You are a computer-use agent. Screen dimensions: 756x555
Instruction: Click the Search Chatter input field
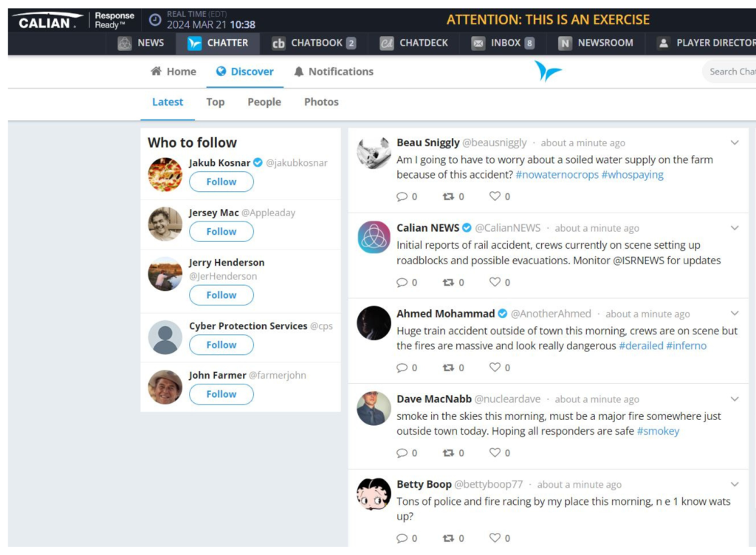click(734, 72)
